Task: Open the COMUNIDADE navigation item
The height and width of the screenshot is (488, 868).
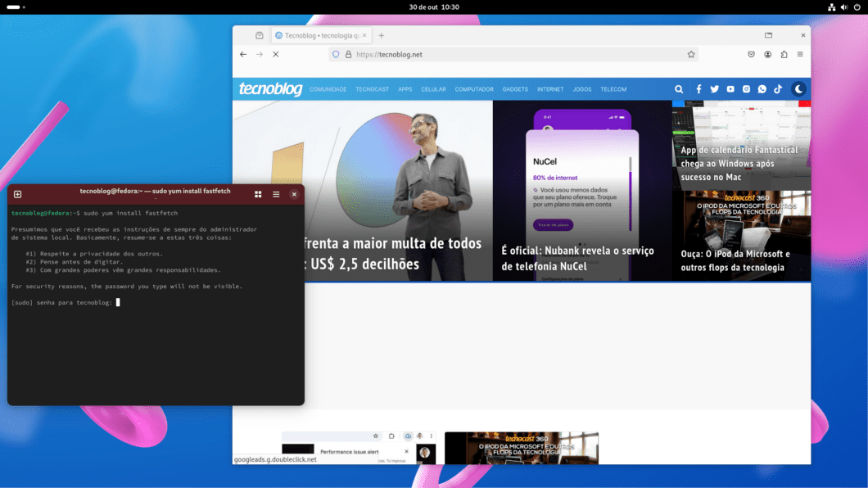Action: point(328,89)
